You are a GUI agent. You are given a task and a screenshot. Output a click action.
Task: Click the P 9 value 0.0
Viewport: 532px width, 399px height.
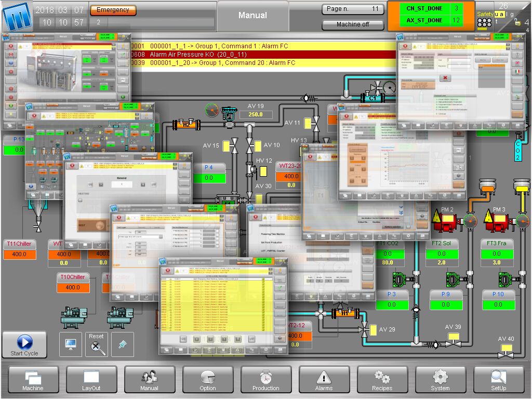[446, 304]
